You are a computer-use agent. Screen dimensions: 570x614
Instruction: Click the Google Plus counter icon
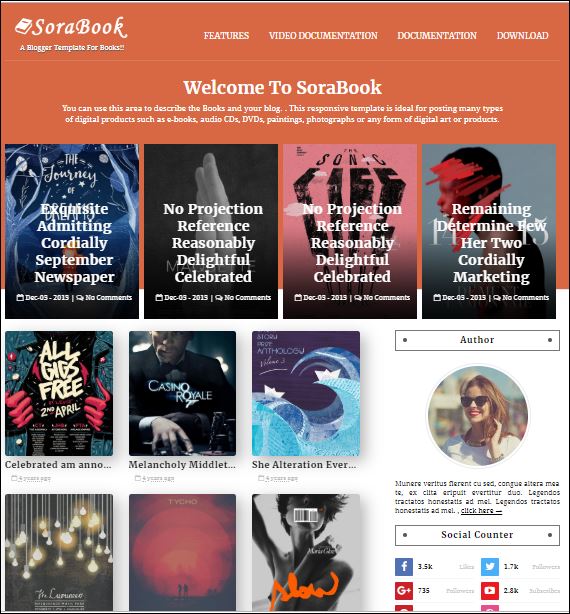pyautogui.click(x=404, y=591)
